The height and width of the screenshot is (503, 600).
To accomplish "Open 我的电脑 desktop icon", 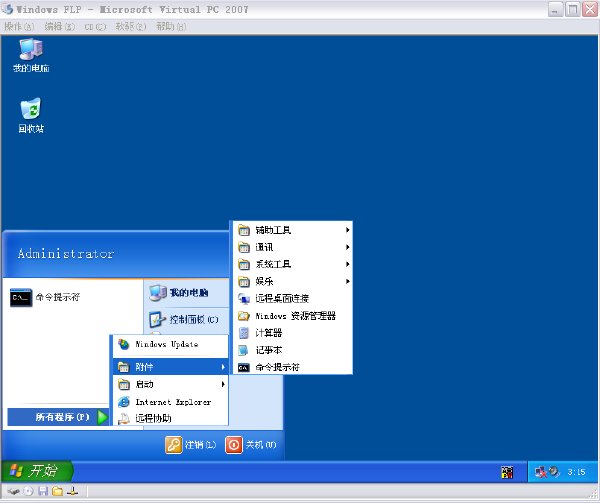I will [x=31, y=55].
